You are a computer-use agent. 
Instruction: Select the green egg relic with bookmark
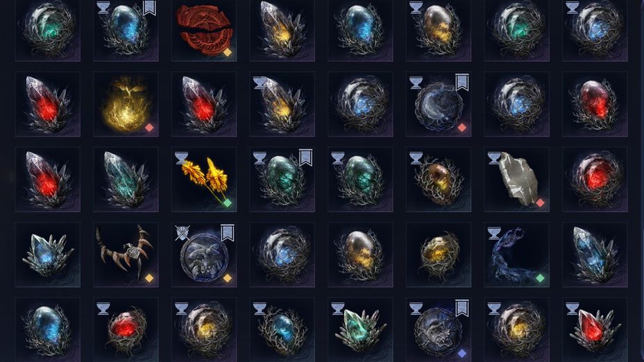282,180
